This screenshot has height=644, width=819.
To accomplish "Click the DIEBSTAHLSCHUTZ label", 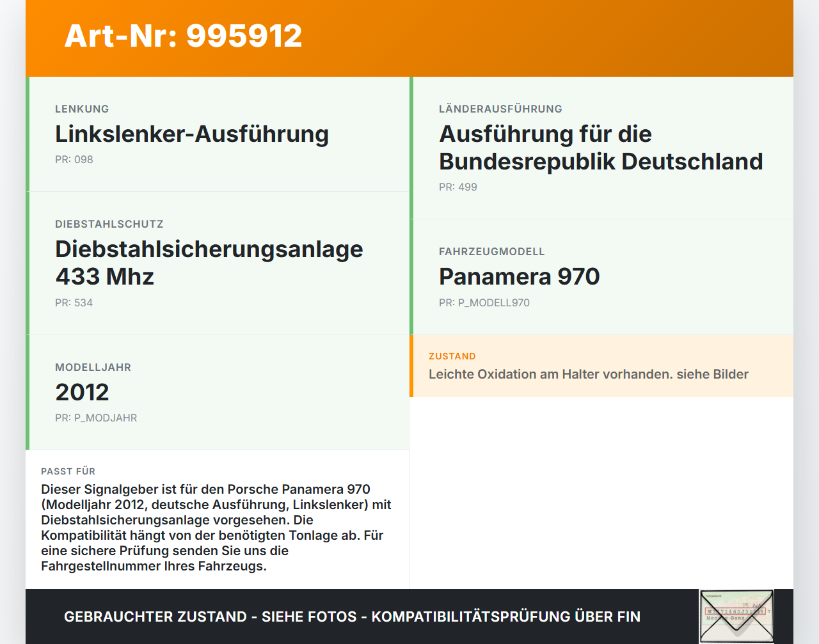I will tap(109, 224).
